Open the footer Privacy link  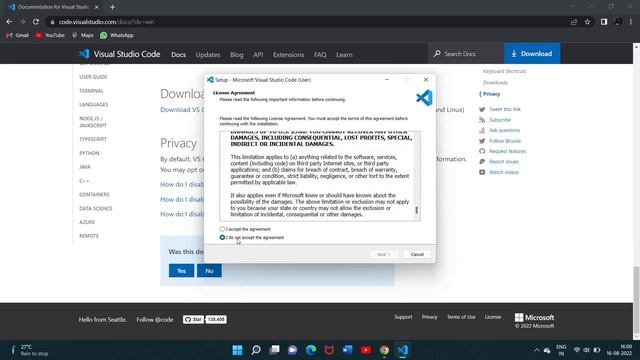(x=429, y=317)
